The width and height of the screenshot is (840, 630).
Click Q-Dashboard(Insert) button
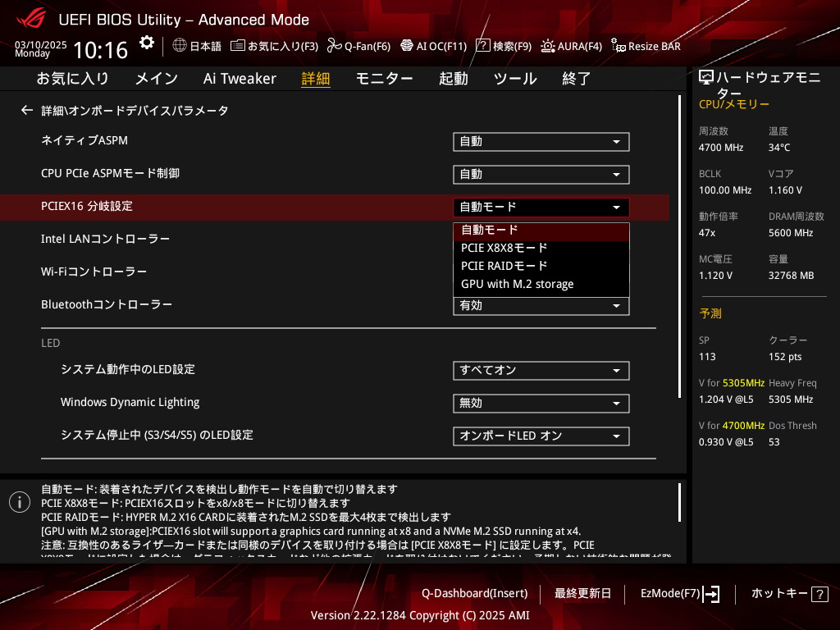(475, 594)
